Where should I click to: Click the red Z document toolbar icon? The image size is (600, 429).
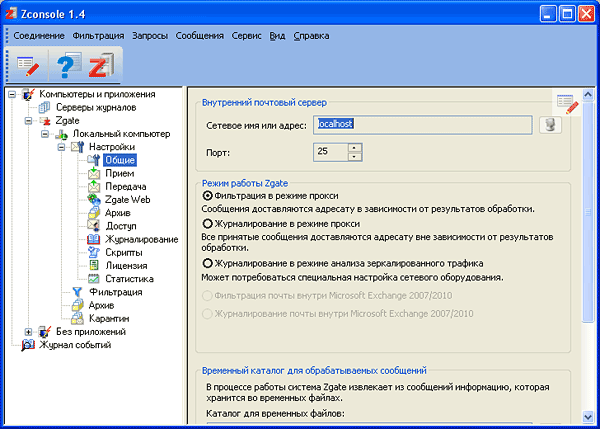click(x=101, y=65)
